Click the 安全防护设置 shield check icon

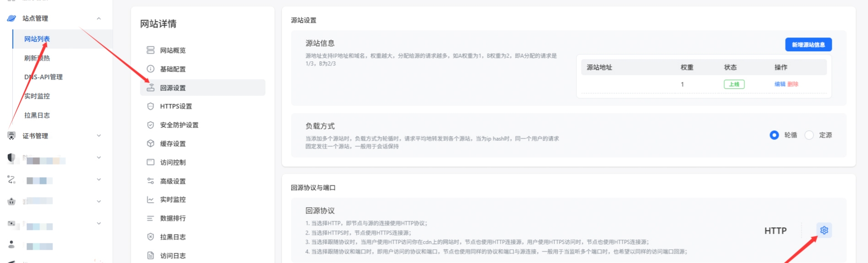[150, 125]
